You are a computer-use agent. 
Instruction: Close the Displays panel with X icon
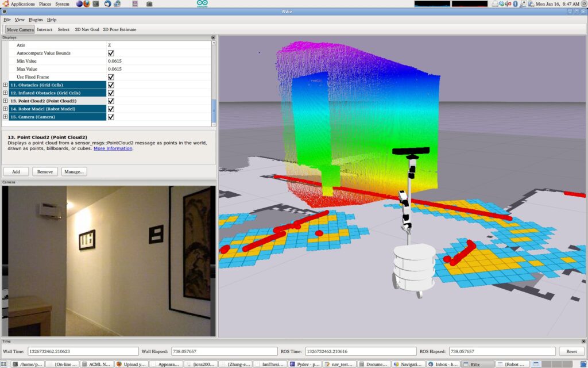tap(213, 37)
